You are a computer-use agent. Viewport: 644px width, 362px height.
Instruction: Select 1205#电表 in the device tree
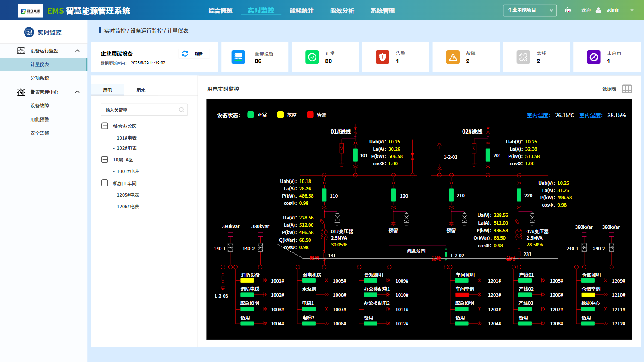point(128,195)
